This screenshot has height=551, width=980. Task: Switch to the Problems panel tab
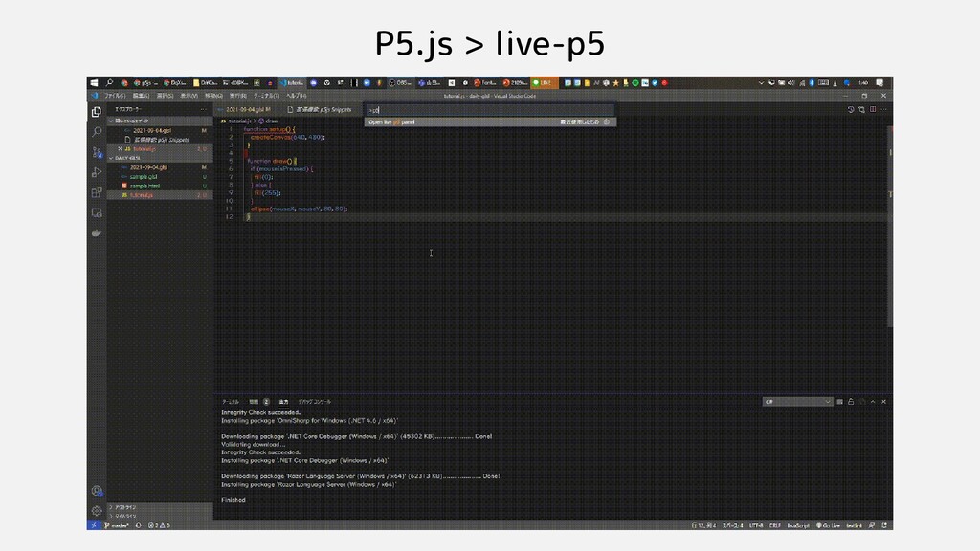258,402
